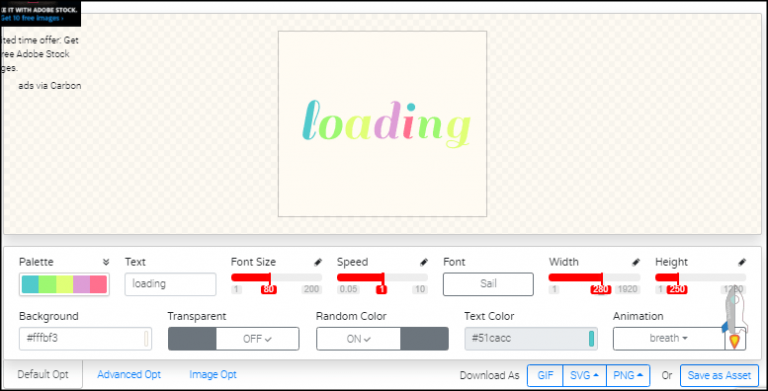This screenshot has height=391, width=768.
Task: Open the SVG download dropdown
Action: [585, 376]
